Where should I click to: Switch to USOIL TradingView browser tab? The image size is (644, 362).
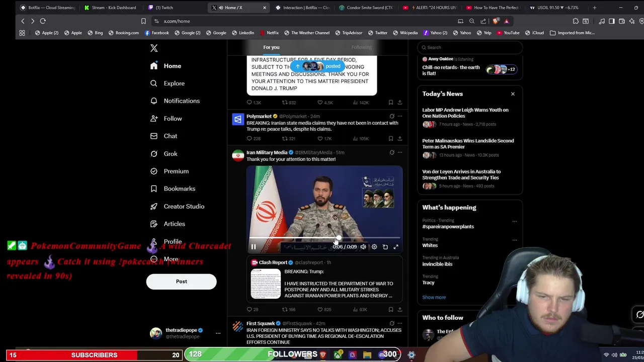(557, 8)
